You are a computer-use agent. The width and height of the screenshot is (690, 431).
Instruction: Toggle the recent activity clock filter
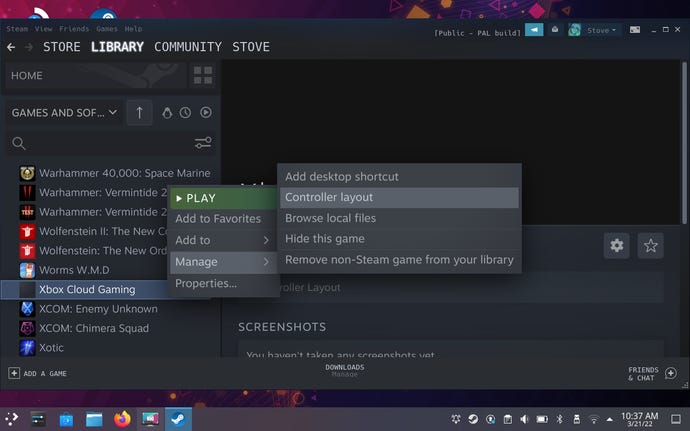coord(185,113)
